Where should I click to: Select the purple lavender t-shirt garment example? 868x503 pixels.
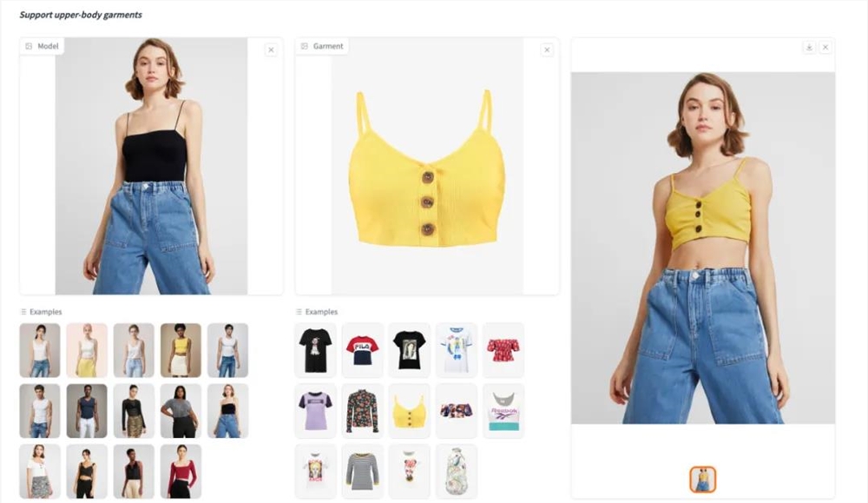(x=315, y=411)
